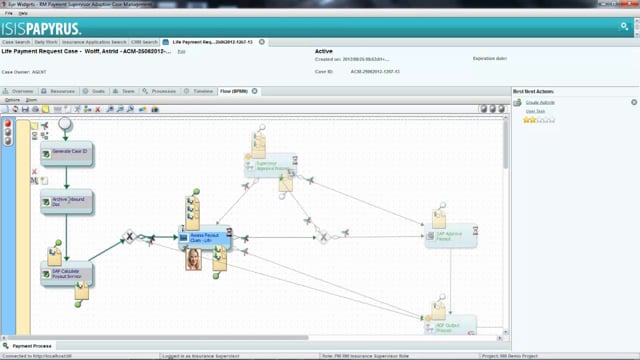The height and width of the screenshot is (360, 640).
Task: Select the Archive Inbound Doc node
Action: coord(67,201)
